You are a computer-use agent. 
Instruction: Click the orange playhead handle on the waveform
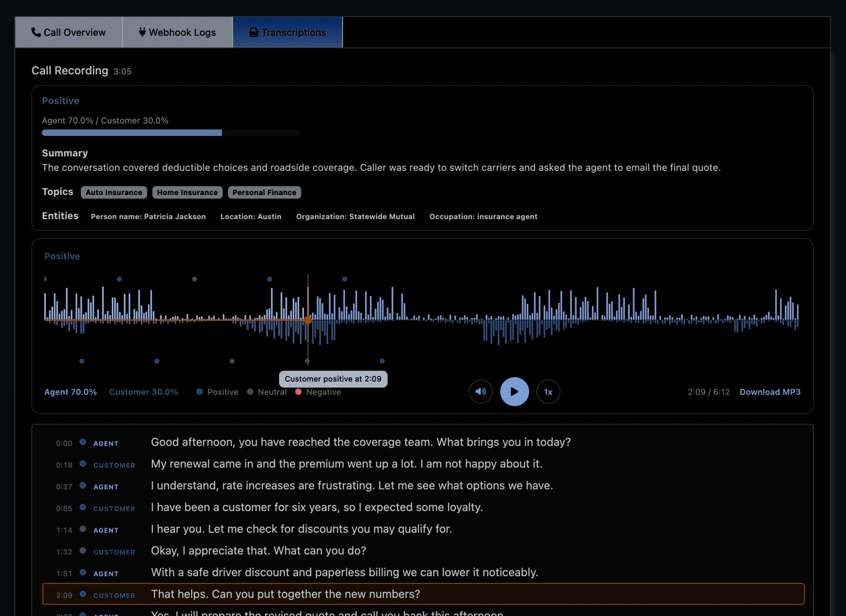[308, 320]
